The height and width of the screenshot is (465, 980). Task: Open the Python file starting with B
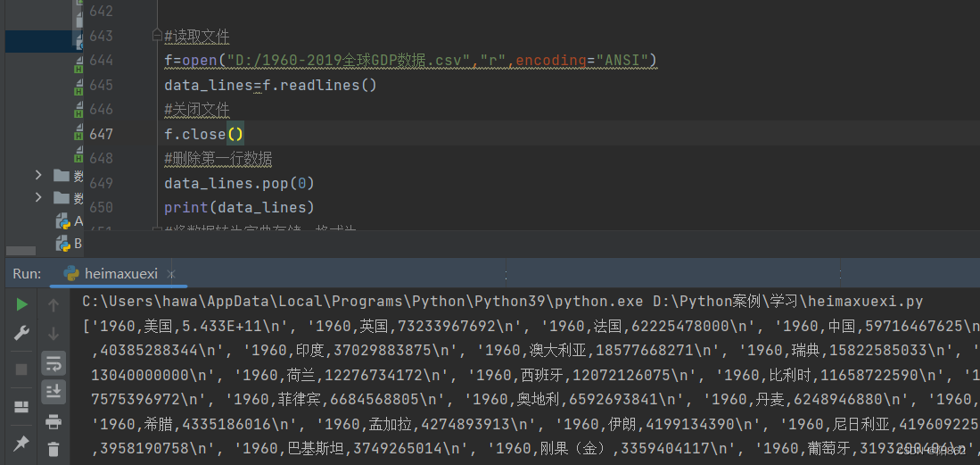[69, 244]
